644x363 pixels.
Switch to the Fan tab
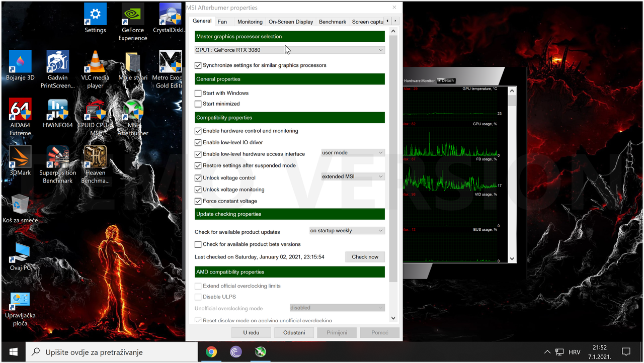coord(222,22)
